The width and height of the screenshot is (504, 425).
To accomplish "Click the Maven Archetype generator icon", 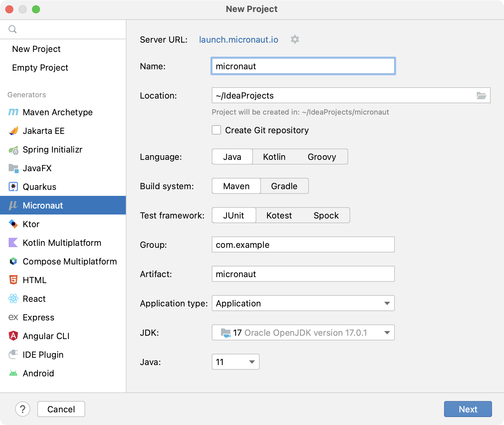I will [13, 112].
